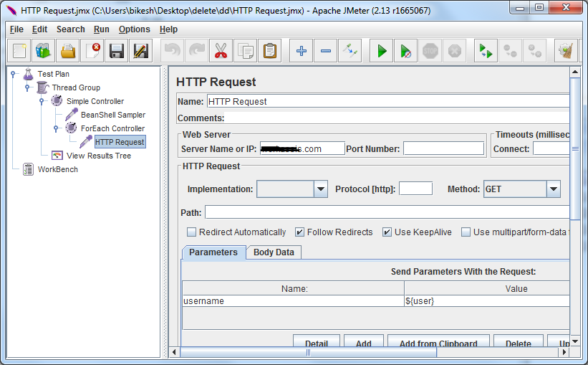
Task: Click the Protocol [http] field
Action: (415, 189)
